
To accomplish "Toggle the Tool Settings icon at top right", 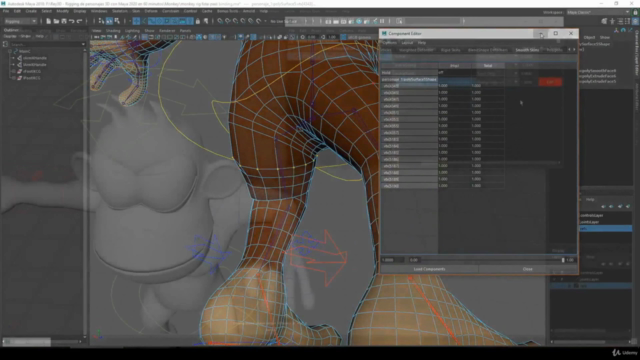I will click(627, 21).
